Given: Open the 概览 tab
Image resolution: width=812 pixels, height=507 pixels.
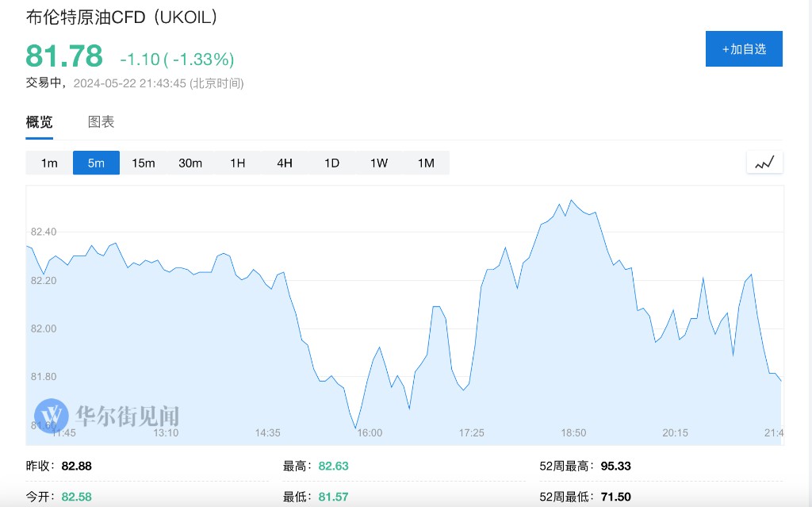Looking at the screenshot, I should point(40,122).
